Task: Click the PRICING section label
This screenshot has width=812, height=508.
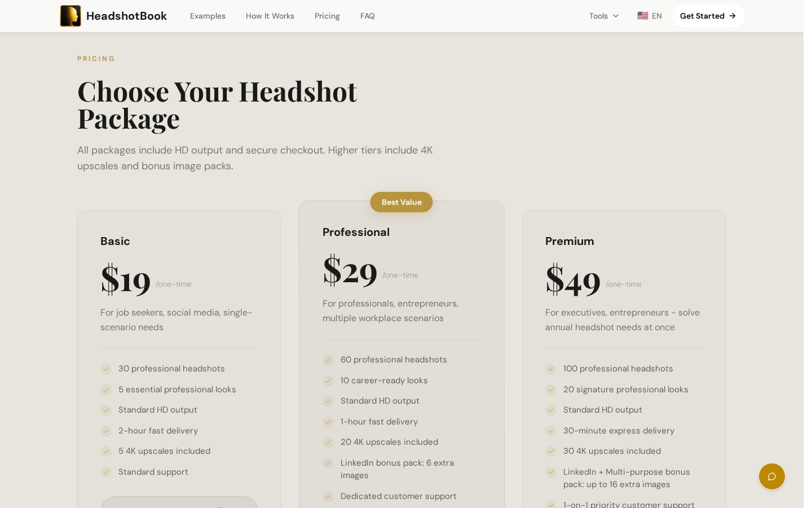Action: tap(96, 59)
